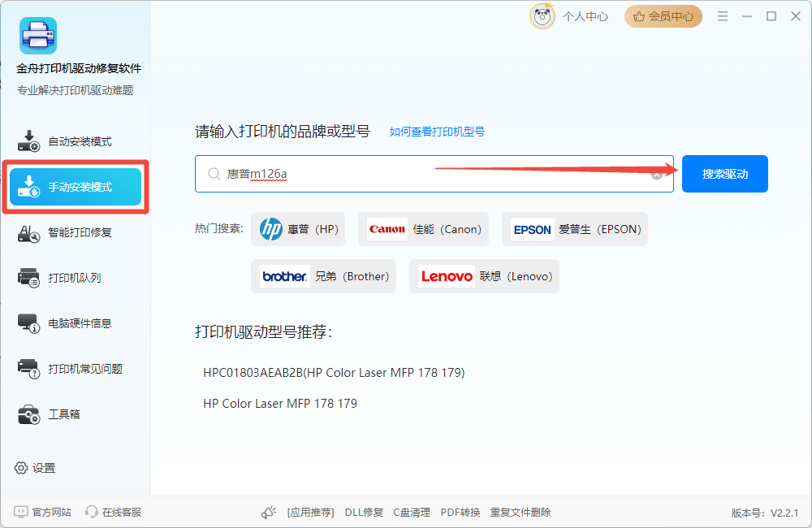Open 个人中心 user center
812x528 pixels.
(x=585, y=16)
